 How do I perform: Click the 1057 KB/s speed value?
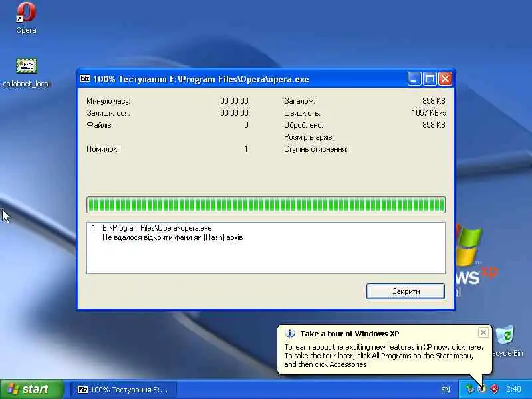tap(428, 113)
